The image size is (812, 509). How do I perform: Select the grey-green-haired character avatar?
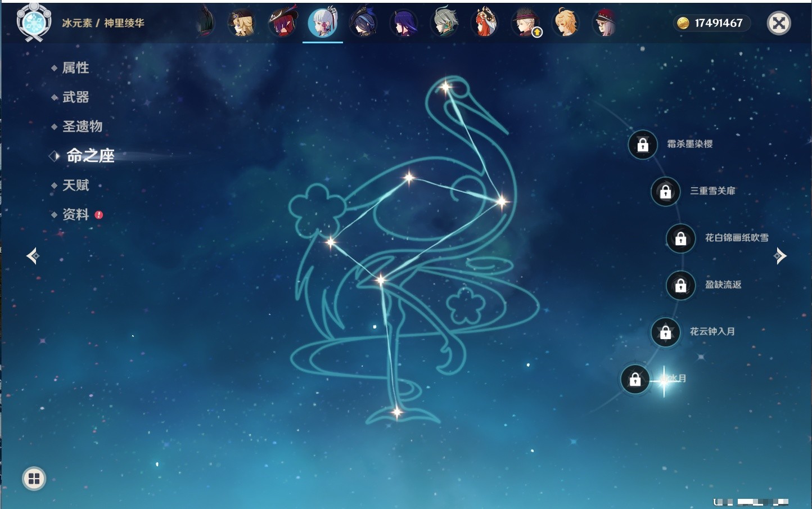444,23
